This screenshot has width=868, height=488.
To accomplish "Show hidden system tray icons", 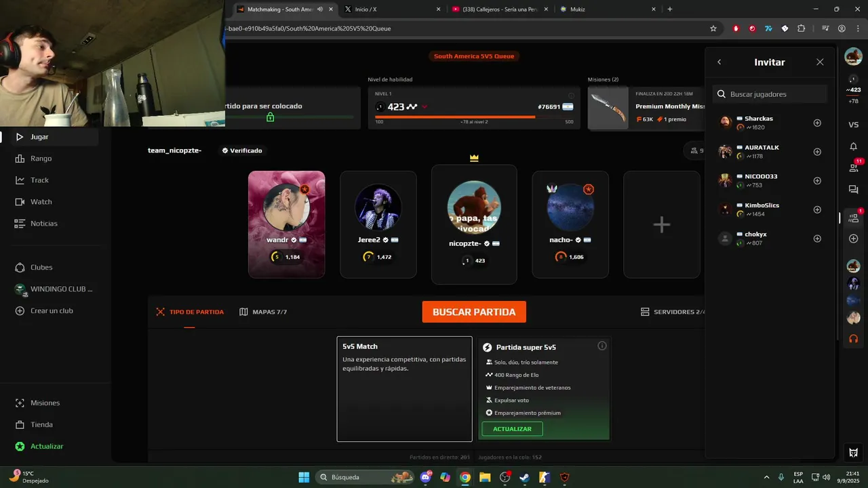I will (767, 477).
